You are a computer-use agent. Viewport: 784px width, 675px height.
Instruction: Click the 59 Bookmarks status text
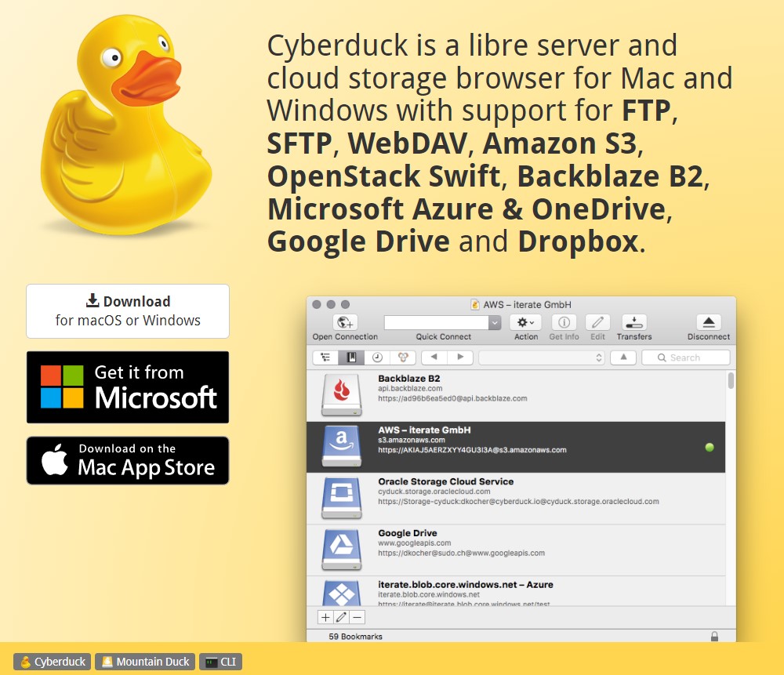click(x=355, y=637)
